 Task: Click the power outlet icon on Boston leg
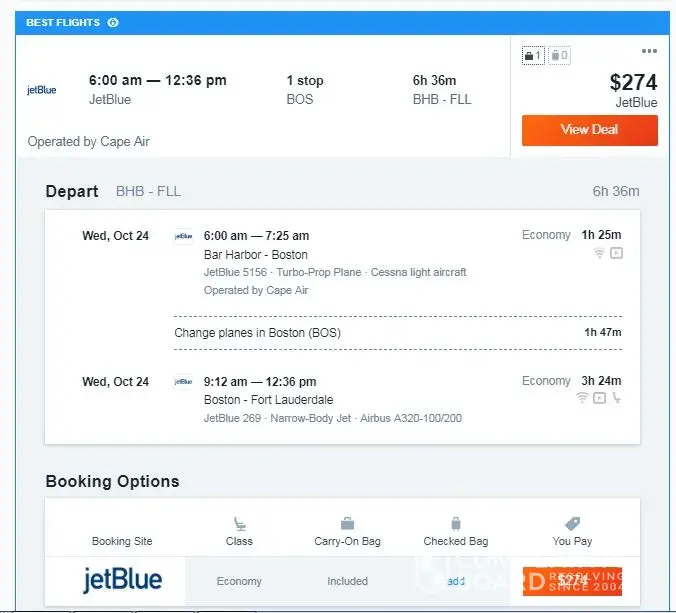point(616,398)
